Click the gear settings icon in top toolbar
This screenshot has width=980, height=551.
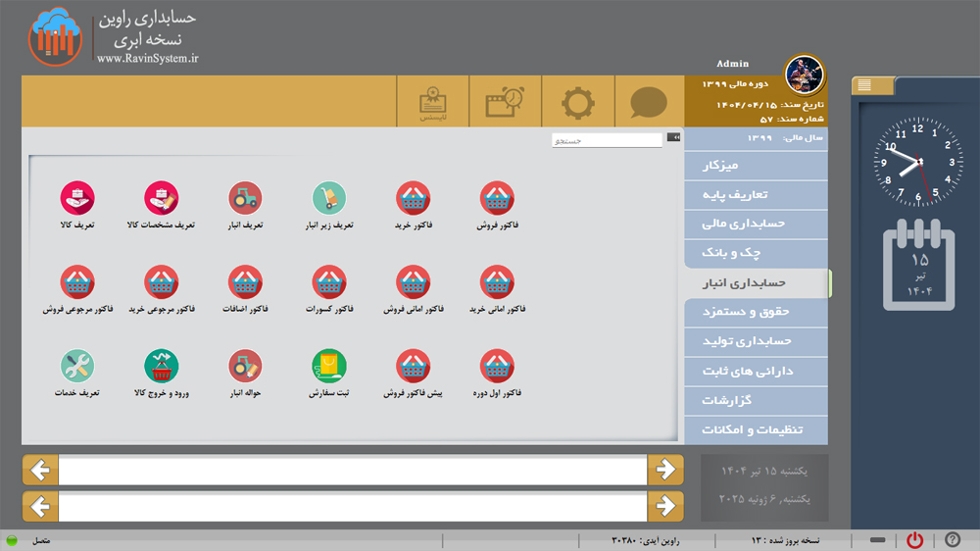(577, 103)
